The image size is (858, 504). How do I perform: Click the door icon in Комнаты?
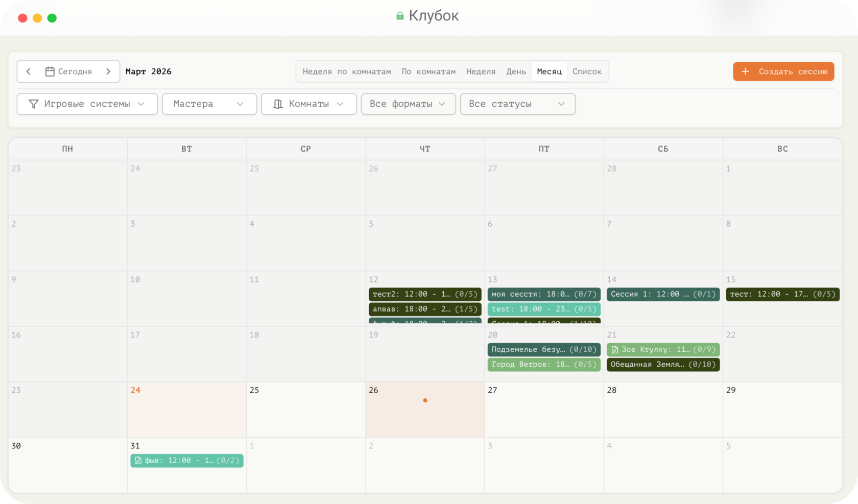pos(278,104)
